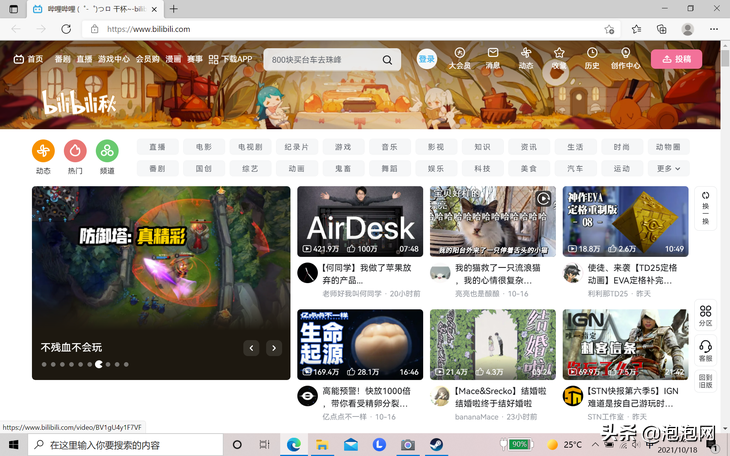730x456 pixels.
Task: Select the 科技 category tag
Action: click(x=482, y=169)
